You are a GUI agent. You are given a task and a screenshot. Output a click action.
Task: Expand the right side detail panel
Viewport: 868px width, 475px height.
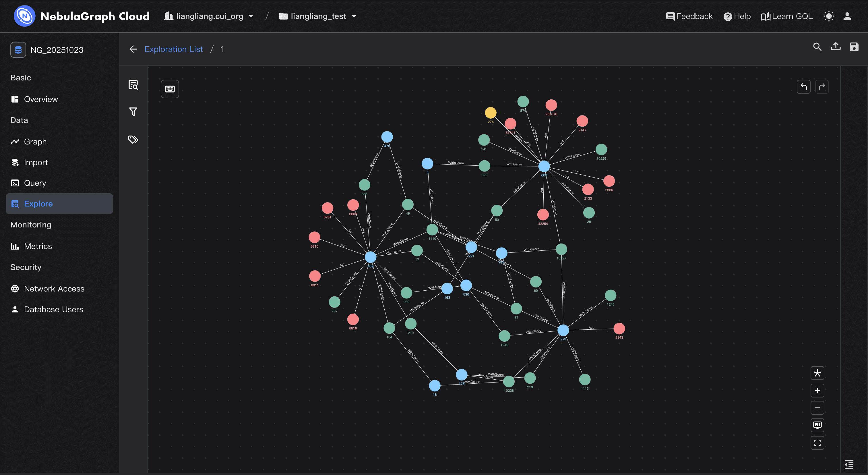point(849,465)
